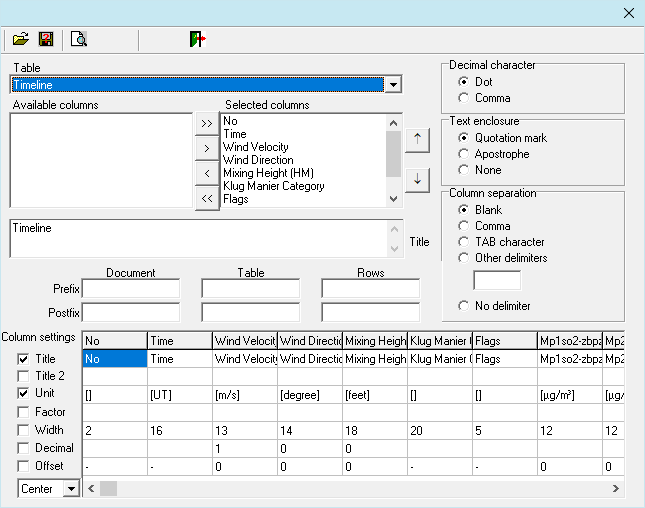Move selected column up with arrow button

pos(418,139)
